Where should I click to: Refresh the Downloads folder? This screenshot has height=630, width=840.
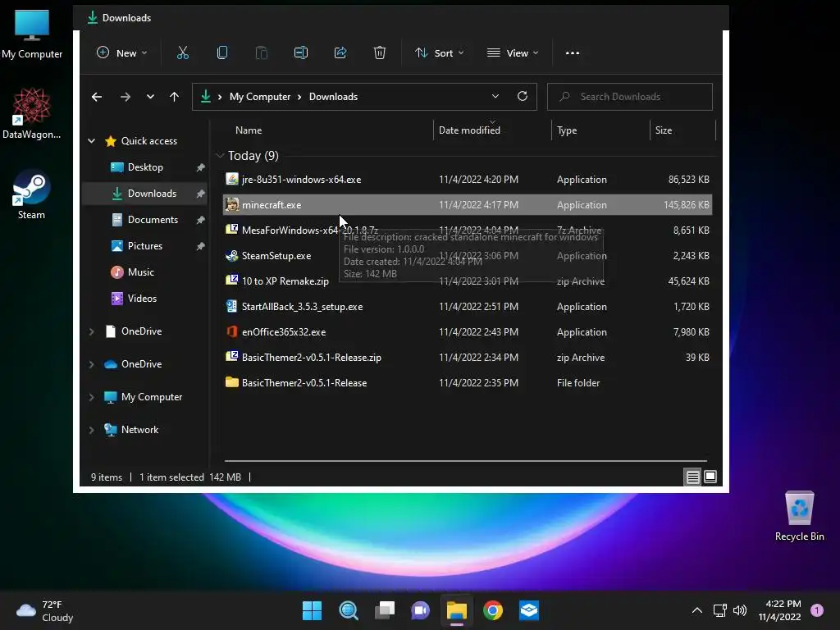[523, 96]
